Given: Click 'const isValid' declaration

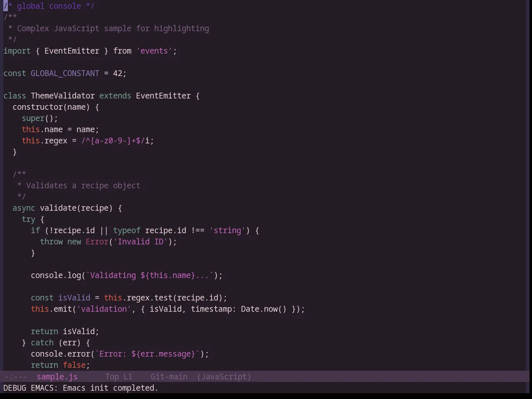Looking at the screenshot, I should (60, 298).
